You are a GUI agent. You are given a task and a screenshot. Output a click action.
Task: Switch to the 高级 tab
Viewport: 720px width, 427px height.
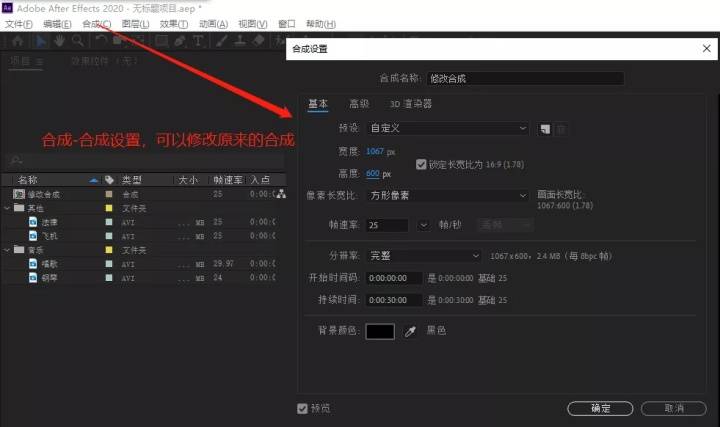(359, 104)
